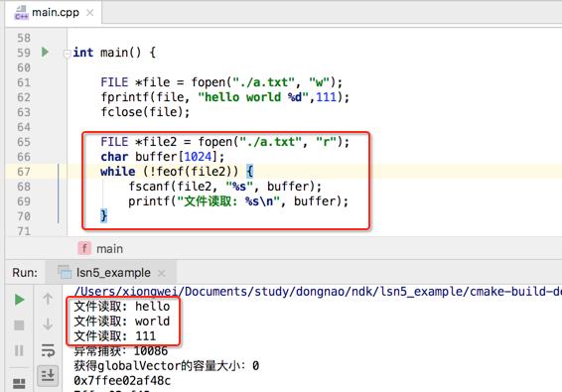Stop the running process

19,326
